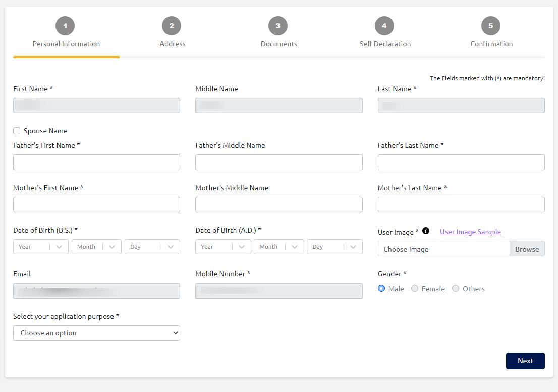Select the Male gender radio button
The width and height of the screenshot is (558, 392).
381,288
